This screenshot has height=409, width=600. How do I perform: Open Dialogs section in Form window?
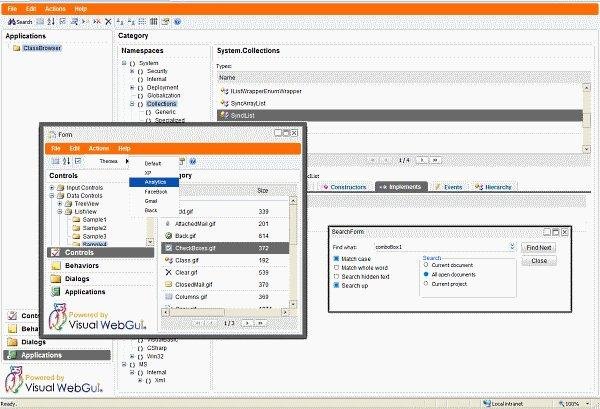coord(101,279)
